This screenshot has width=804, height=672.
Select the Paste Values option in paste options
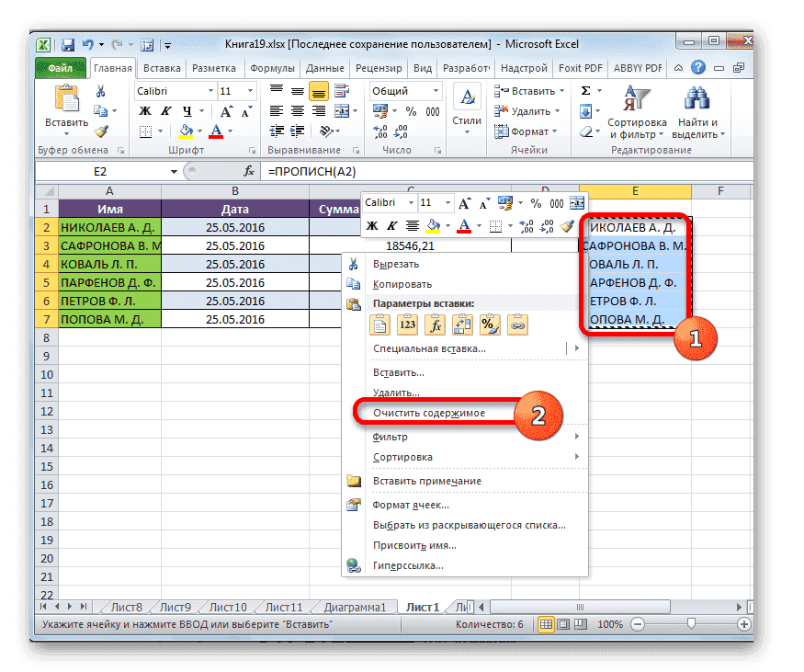[x=408, y=325]
